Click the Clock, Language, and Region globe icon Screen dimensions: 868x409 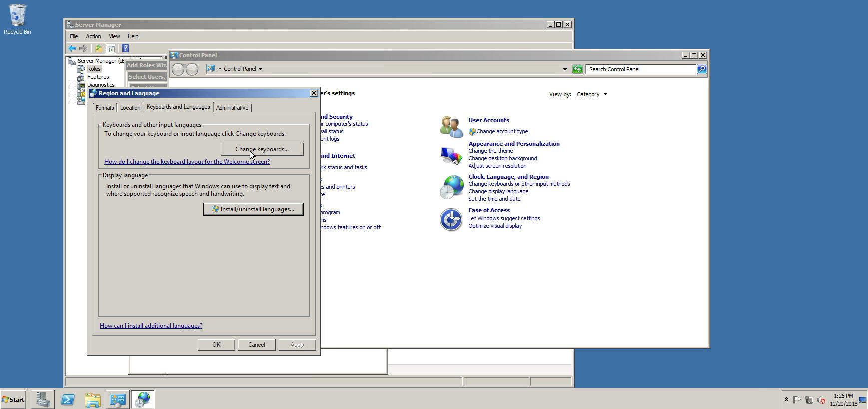[451, 187]
